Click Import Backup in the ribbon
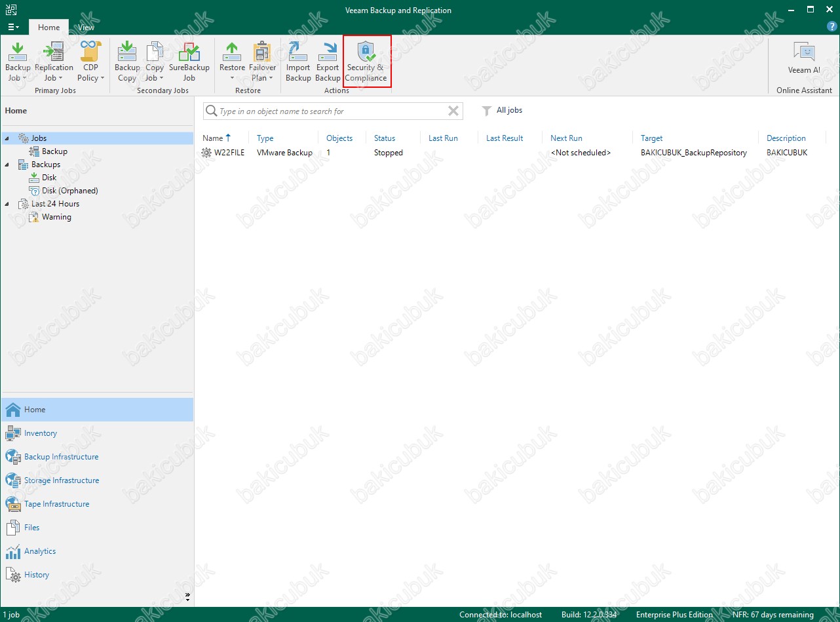The width and height of the screenshot is (840, 622). coord(298,62)
